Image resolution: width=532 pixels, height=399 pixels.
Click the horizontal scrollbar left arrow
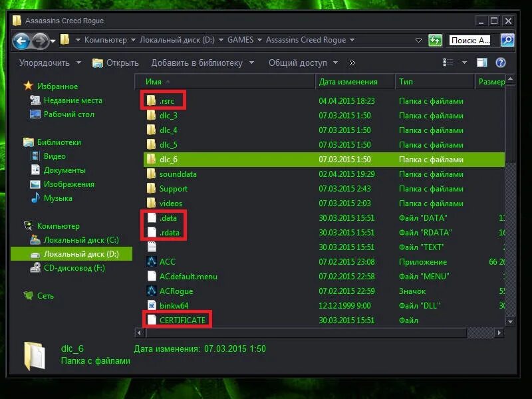(x=139, y=333)
